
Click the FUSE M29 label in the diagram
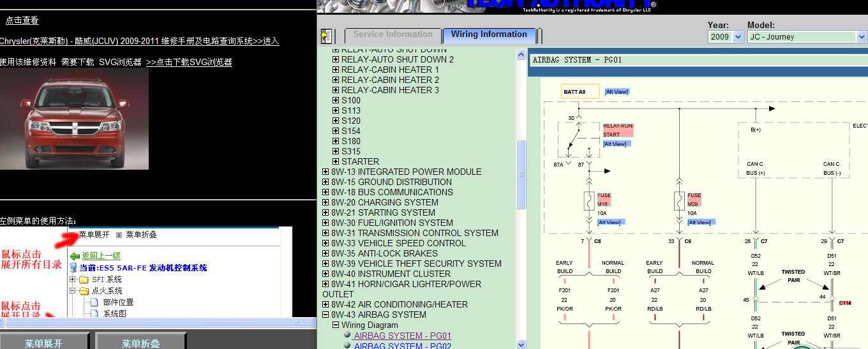(694, 199)
